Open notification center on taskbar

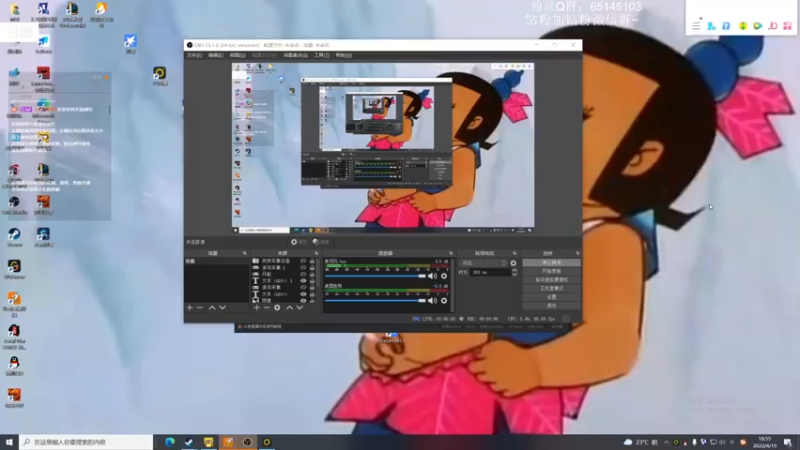788,442
